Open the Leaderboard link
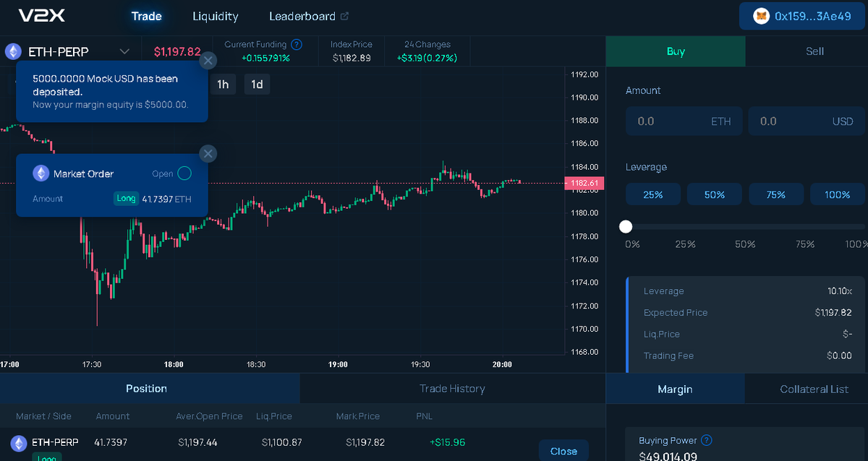The image size is (868, 461). [302, 16]
